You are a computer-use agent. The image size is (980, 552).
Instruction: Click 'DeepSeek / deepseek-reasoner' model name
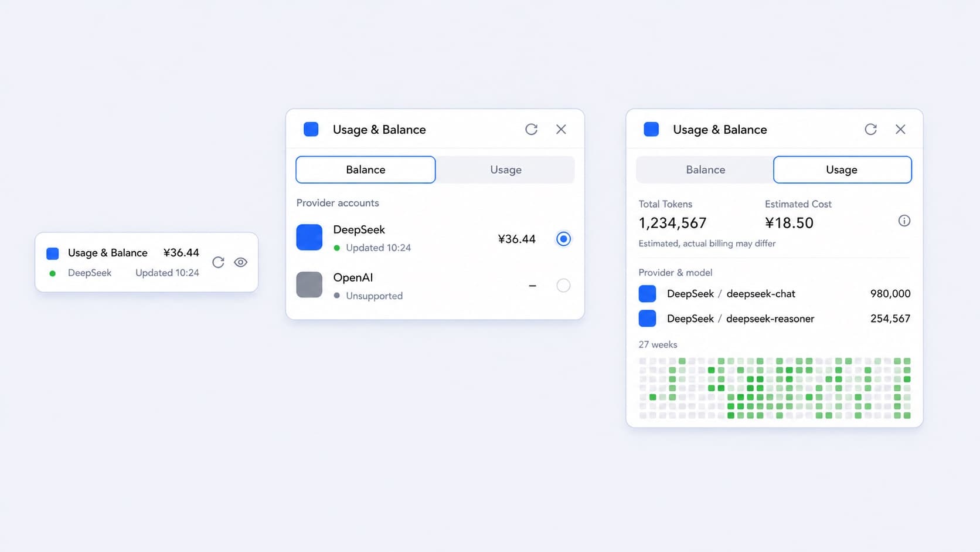point(740,319)
